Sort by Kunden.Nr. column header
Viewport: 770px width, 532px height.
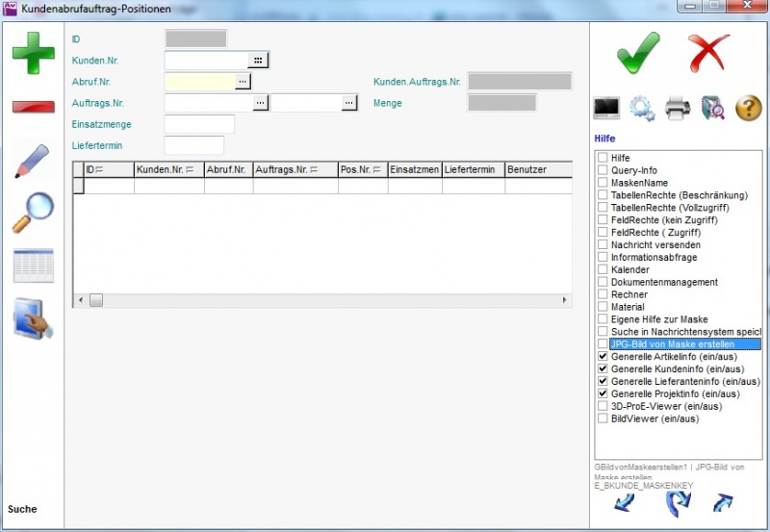point(168,170)
